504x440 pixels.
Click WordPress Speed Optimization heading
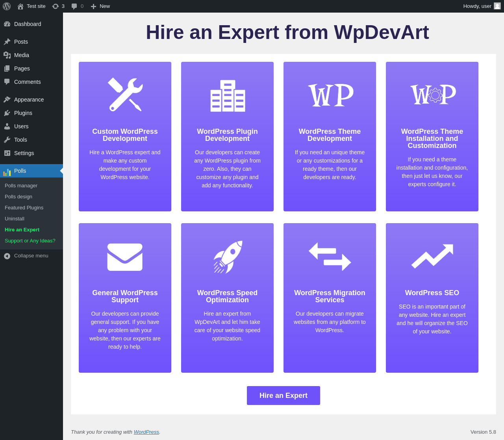point(227,296)
